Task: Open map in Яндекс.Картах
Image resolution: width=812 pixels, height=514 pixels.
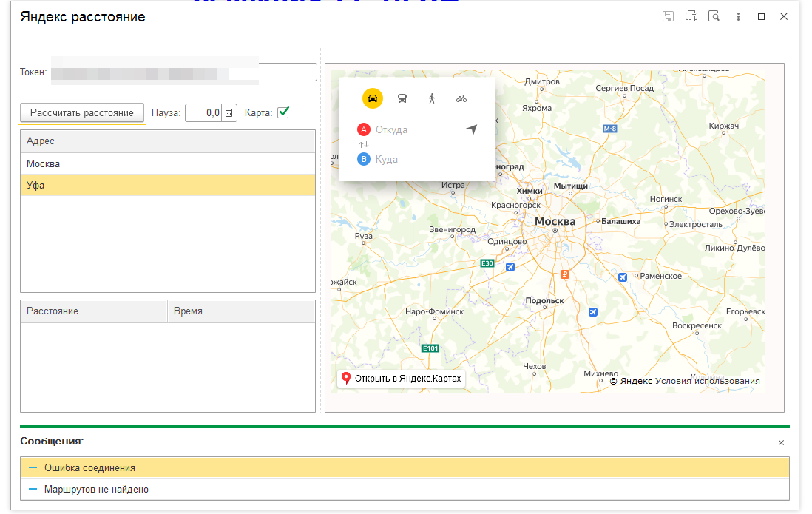Action: click(402, 379)
